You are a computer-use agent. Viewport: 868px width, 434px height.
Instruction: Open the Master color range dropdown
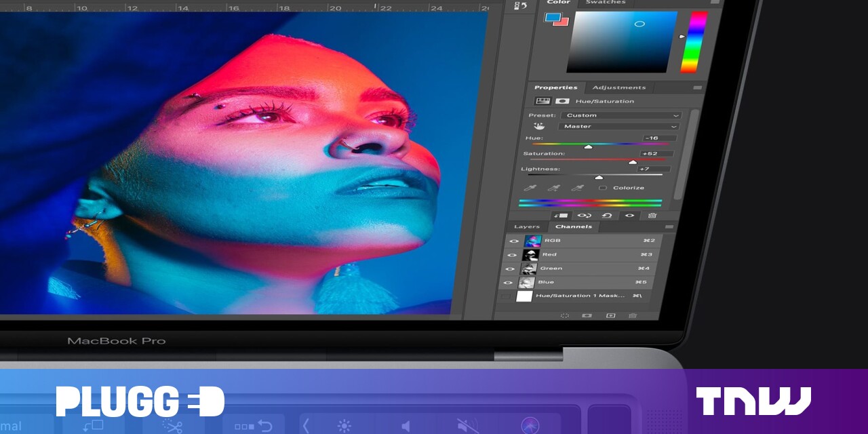(618, 126)
